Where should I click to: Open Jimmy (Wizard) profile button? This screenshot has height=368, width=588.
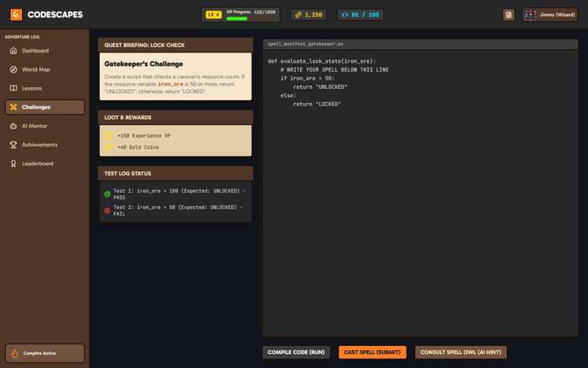coord(550,15)
